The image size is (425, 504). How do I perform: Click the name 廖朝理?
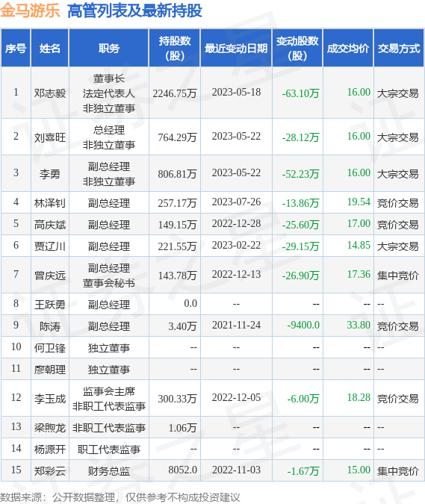[x=50, y=370]
